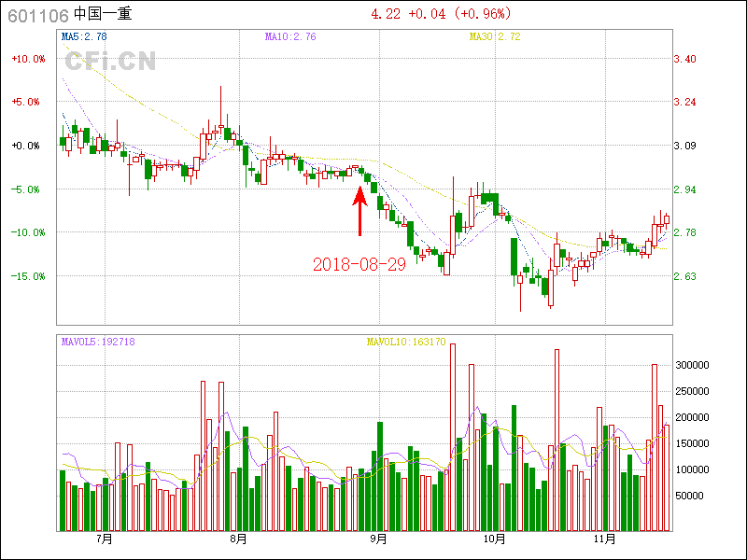
Task: Click the 300000 volume axis label
Action: (692, 365)
